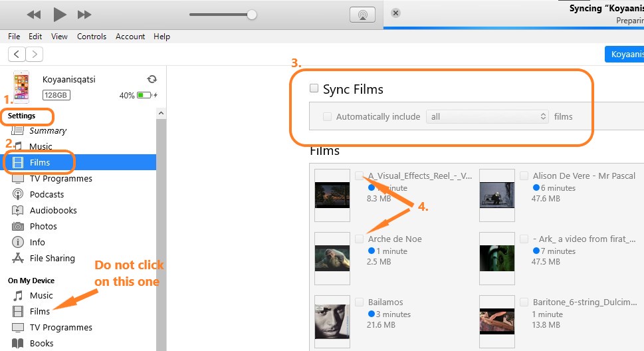Click the Ark_ a video thumbnail
The height and width of the screenshot is (351, 644).
[x=497, y=259]
